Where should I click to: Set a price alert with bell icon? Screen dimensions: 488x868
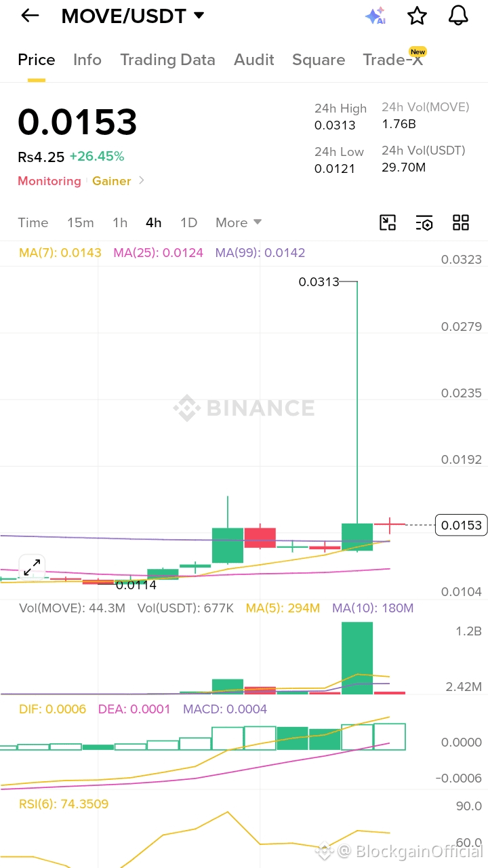(459, 16)
